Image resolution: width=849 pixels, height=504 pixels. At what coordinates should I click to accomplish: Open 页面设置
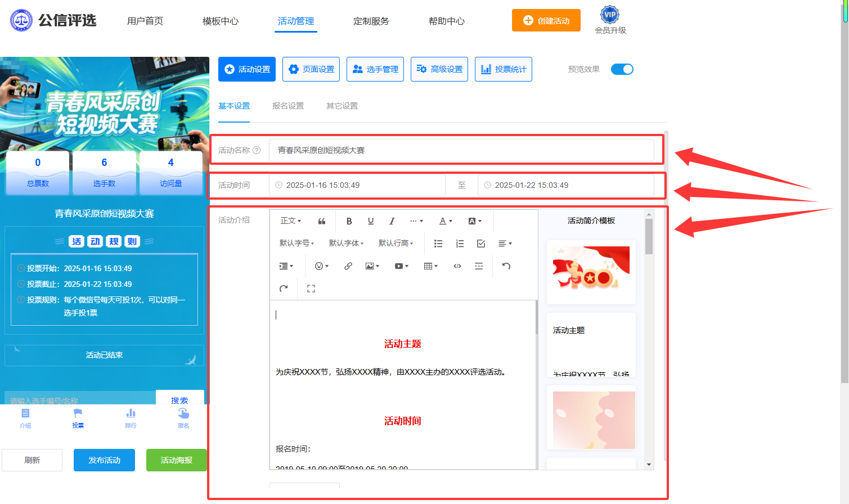pyautogui.click(x=311, y=69)
